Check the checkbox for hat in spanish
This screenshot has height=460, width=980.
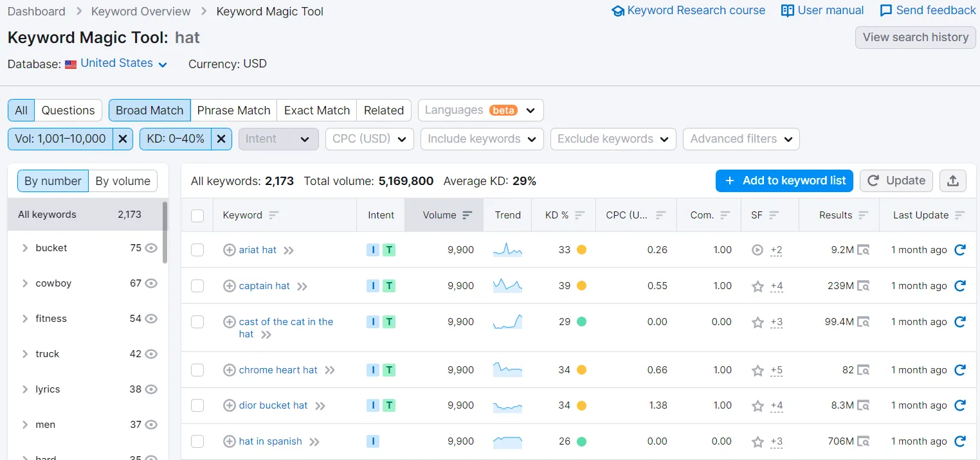197,441
